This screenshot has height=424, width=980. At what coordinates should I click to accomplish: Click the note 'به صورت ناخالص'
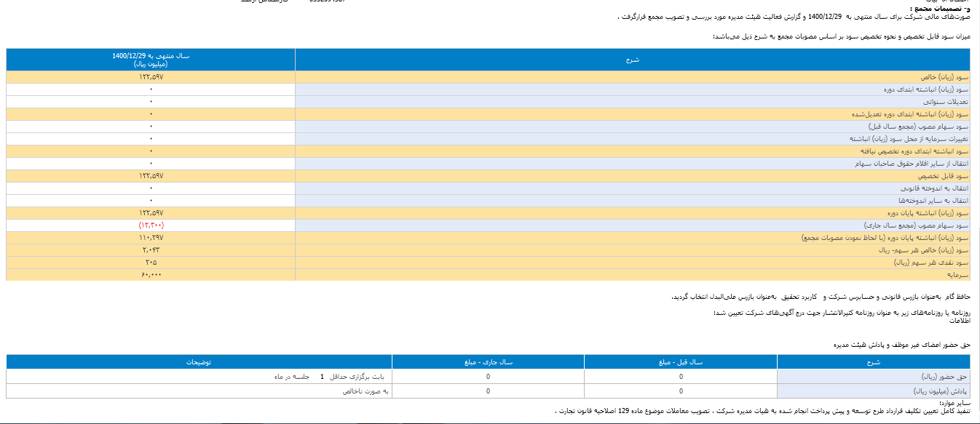point(366,391)
